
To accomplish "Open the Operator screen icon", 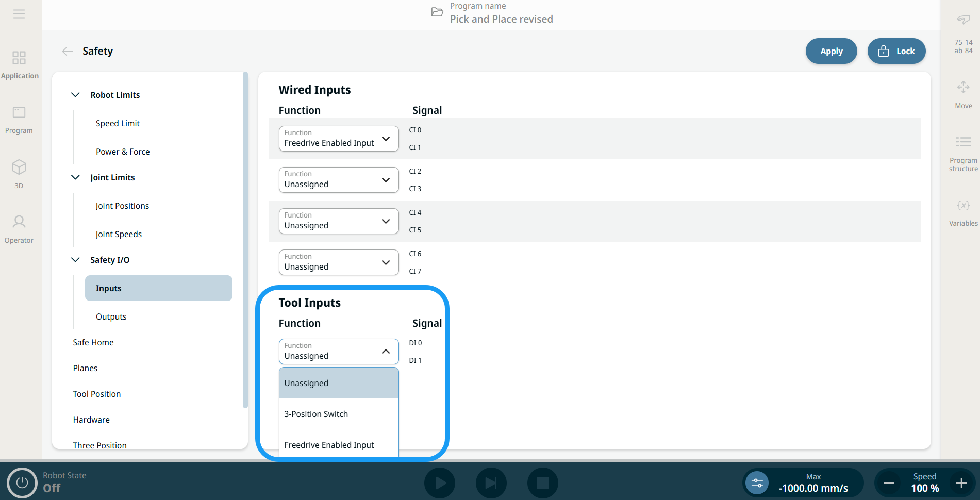I will pos(19,222).
